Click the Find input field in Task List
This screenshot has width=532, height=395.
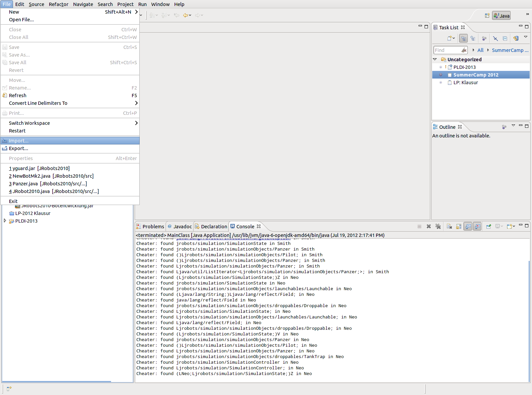coord(448,50)
